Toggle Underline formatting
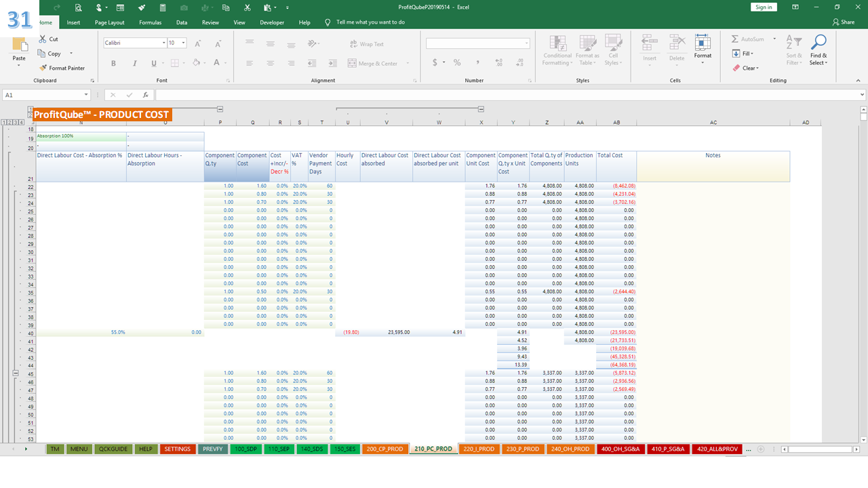Image resolution: width=868 pixels, height=488 pixels. tap(154, 63)
